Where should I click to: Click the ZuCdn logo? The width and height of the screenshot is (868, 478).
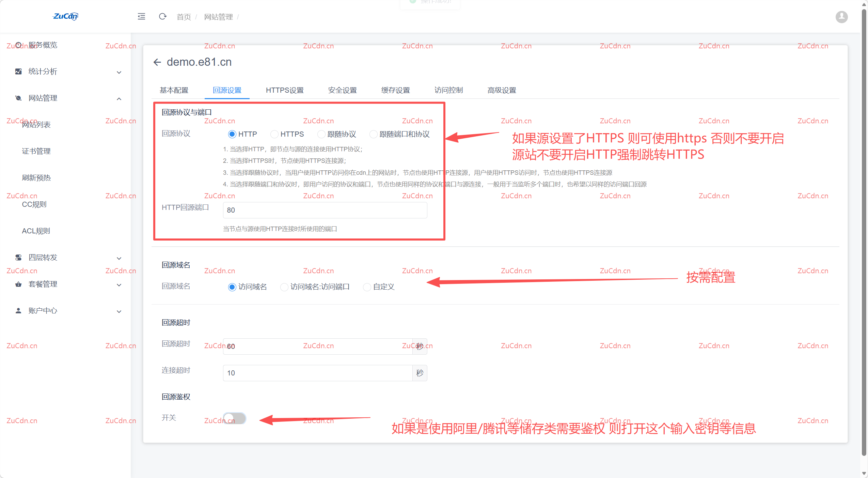click(x=65, y=16)
